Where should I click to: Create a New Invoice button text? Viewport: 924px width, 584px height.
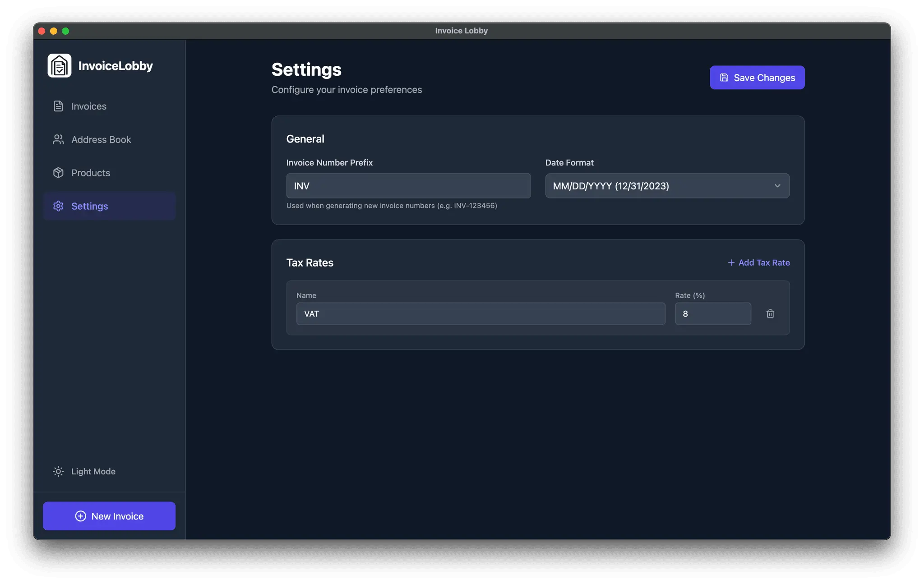click(117, 516)
